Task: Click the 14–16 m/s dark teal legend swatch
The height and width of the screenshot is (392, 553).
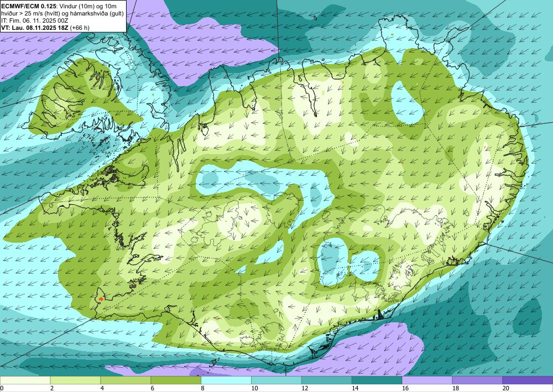Action: pyautogui.click(x=377, y=380)
